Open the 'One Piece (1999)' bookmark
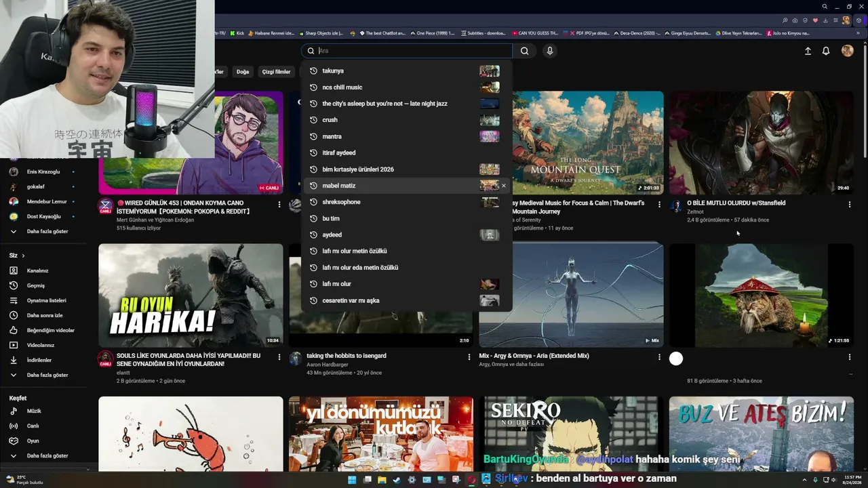 click(x=431, y=33)
